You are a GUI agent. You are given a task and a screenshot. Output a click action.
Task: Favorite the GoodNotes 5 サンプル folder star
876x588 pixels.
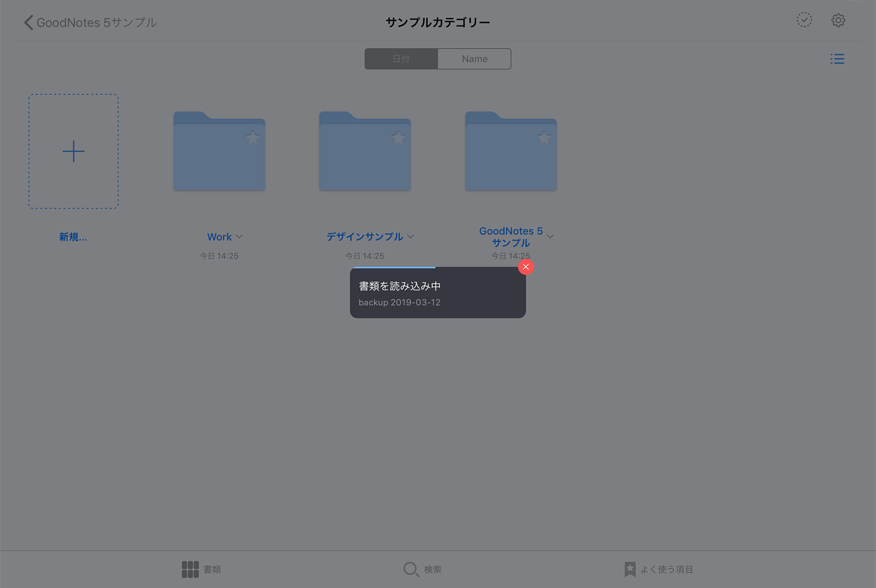tap(544, 138)
